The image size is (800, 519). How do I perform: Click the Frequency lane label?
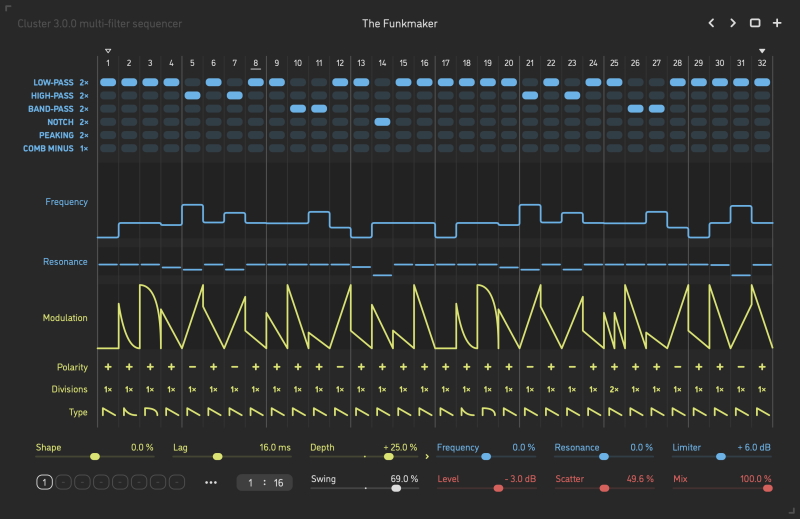point(66,202)
